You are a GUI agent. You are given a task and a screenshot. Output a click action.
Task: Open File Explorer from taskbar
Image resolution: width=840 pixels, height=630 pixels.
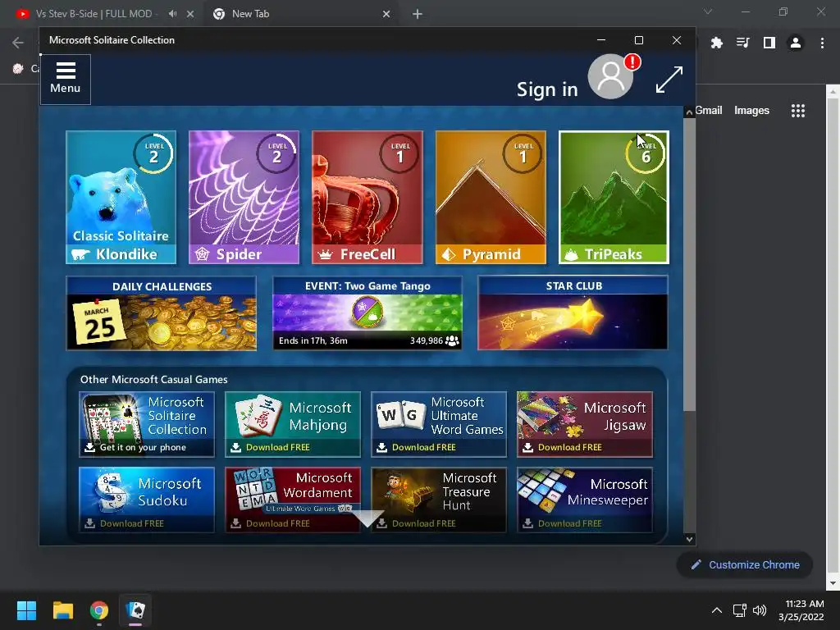pyautogui.click(x=62, y=610)
